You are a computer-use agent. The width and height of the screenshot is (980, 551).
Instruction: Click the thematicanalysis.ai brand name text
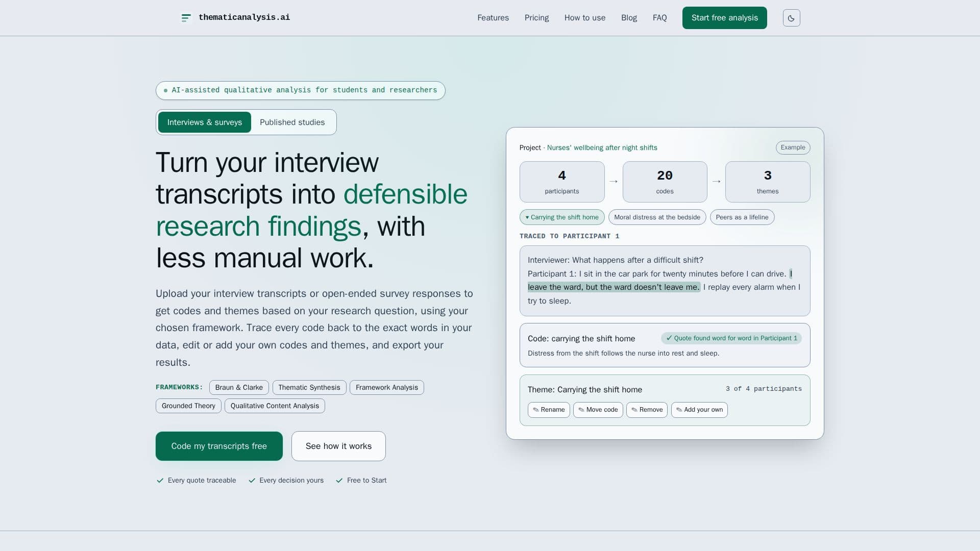pyautogui.click(x=244, y=17)
